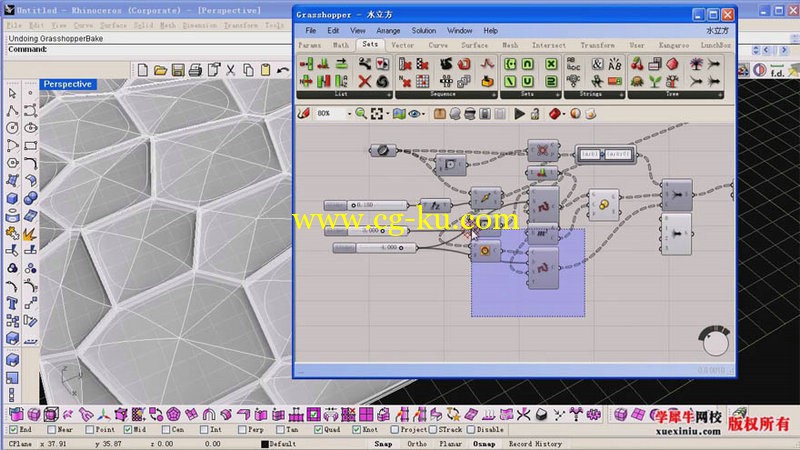Toggle the Knot osnap checkbox
This screenshot has width=800, height=450.
tap(357, 430)
